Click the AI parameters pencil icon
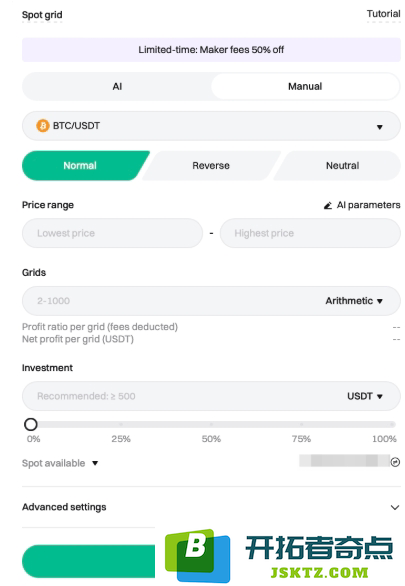Image resolution: width=405 pixels, height=586 pixels. [328, 205]
